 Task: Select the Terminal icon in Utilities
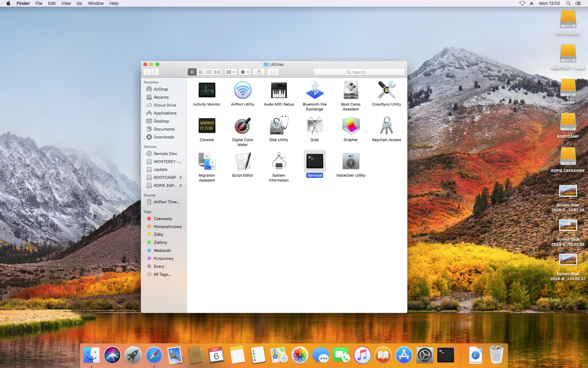tap(315, 161)
